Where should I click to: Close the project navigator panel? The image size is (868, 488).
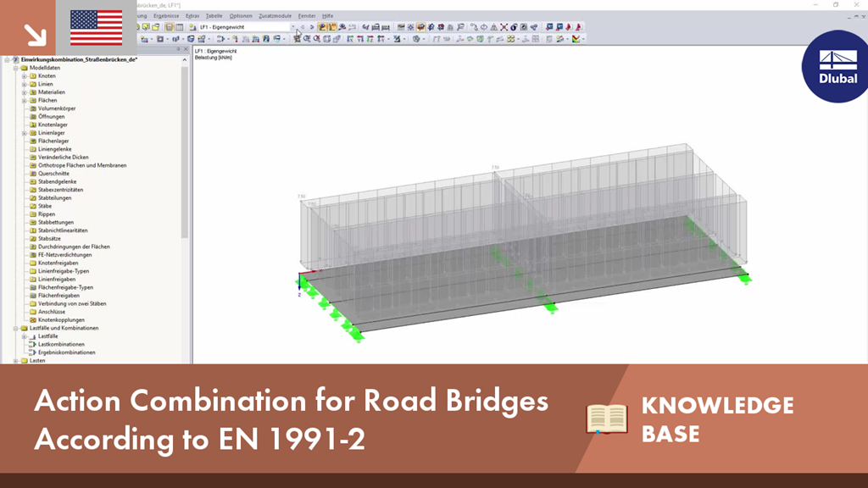click(186, 49)
